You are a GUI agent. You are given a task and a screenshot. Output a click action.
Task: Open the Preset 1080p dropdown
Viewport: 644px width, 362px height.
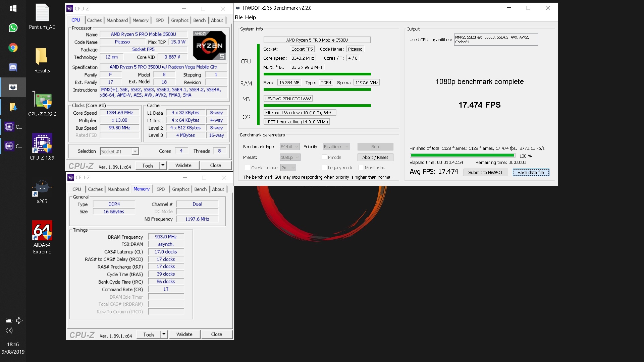(x=290, y=157)
